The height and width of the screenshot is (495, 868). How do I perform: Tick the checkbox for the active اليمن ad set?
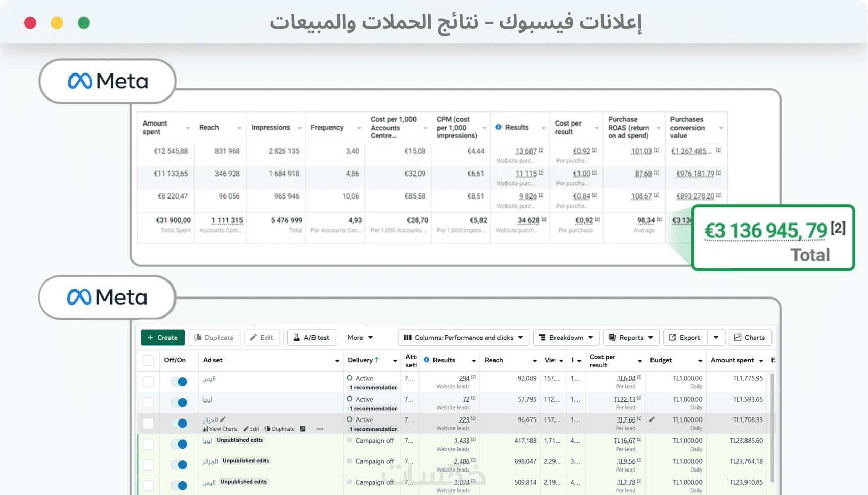coord(149,381)
